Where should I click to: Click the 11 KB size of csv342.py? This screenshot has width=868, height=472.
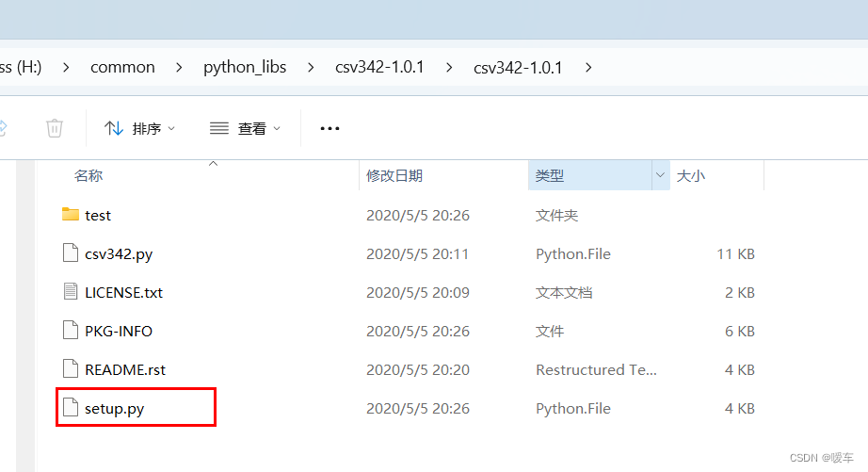pos(735,254)
